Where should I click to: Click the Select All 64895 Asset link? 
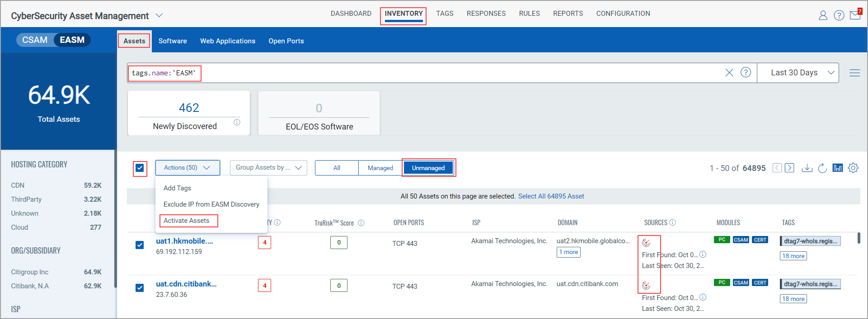point(551,196)
